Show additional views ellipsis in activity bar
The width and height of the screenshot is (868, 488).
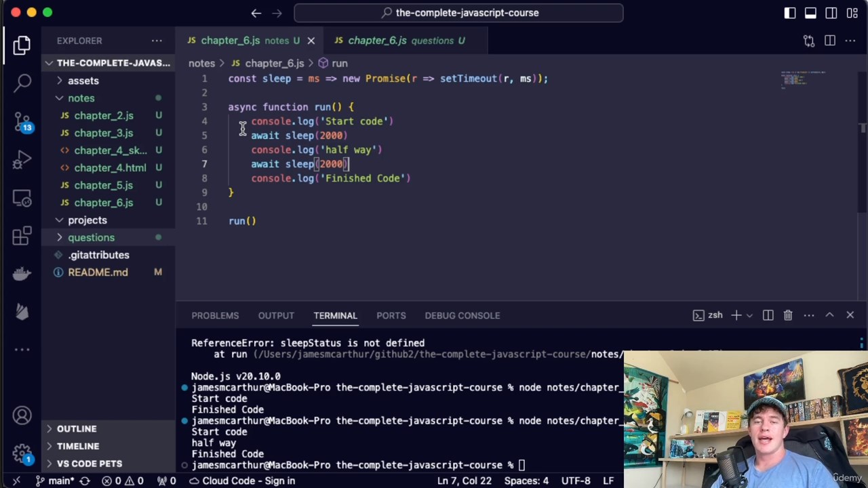tap(22, 350)
